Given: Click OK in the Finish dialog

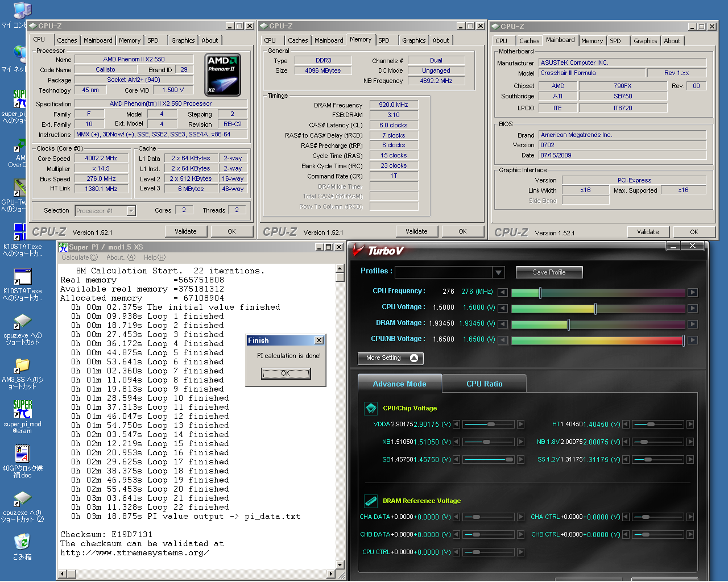Looking at the screenshot, I should tap(286, 373).
